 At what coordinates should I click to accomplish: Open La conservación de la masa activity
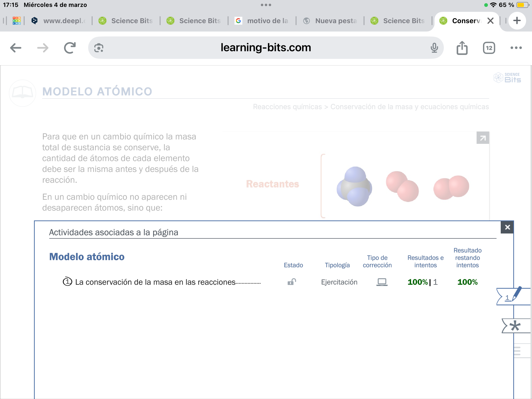(x=155, y=282)
